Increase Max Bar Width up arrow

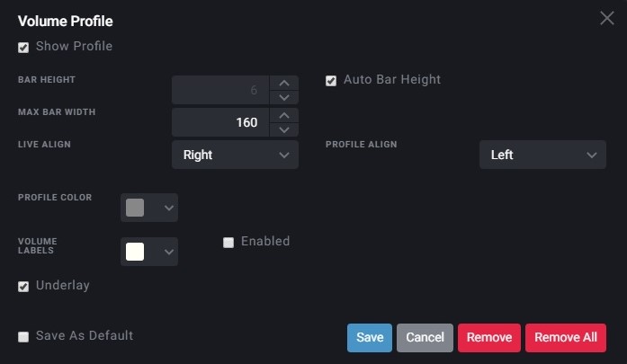click(x=284, y=115)
